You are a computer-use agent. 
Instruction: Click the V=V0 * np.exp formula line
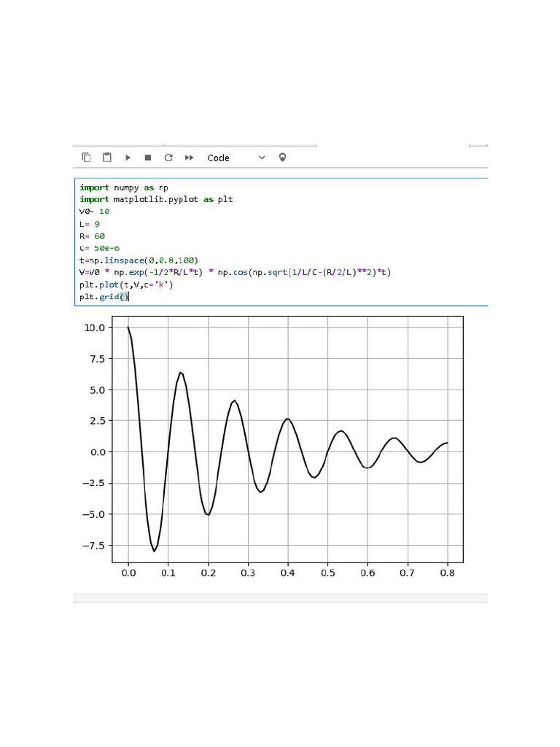pyautogui.click(x=236, y=273)
